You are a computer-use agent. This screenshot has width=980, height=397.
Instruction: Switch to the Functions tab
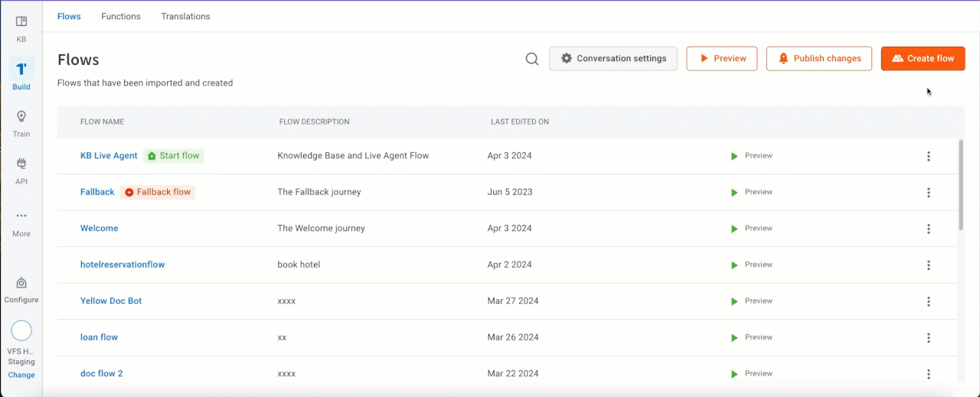(x=121, y=16)
